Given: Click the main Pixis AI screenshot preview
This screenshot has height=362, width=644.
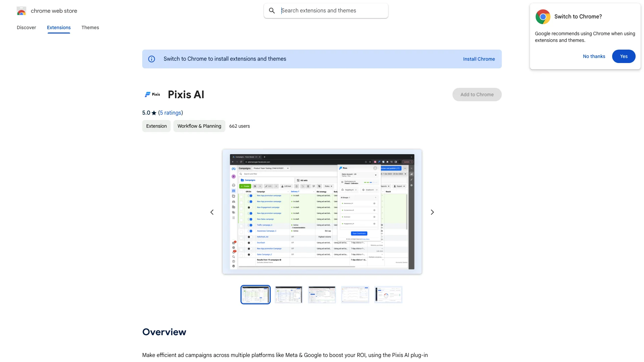Looking at the screenshot, I should tap(322, 212).
